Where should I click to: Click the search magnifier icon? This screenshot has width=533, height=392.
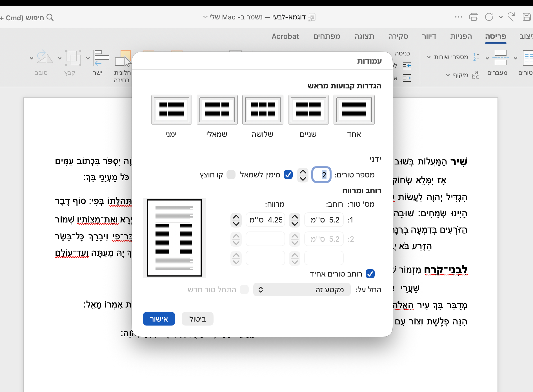[50, 17]
